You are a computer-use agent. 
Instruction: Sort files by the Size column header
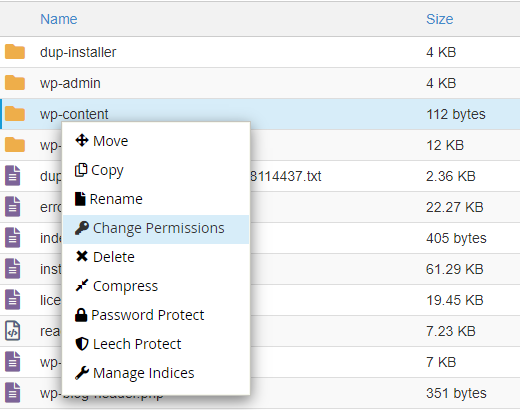pyautogui.click(x=440, y=19)
